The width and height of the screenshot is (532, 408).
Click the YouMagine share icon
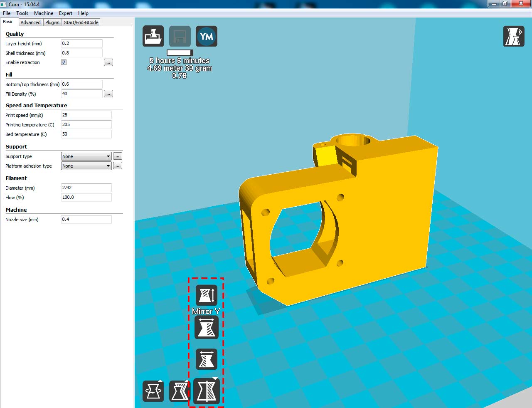pos(207,36)
